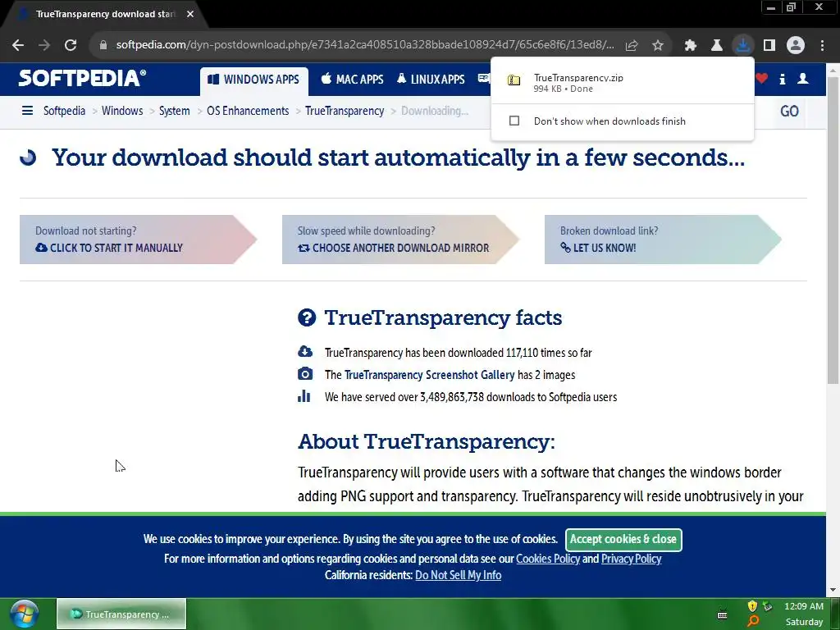
Task: Open the Windows breadcrumb link
Action: pos(122,111)
